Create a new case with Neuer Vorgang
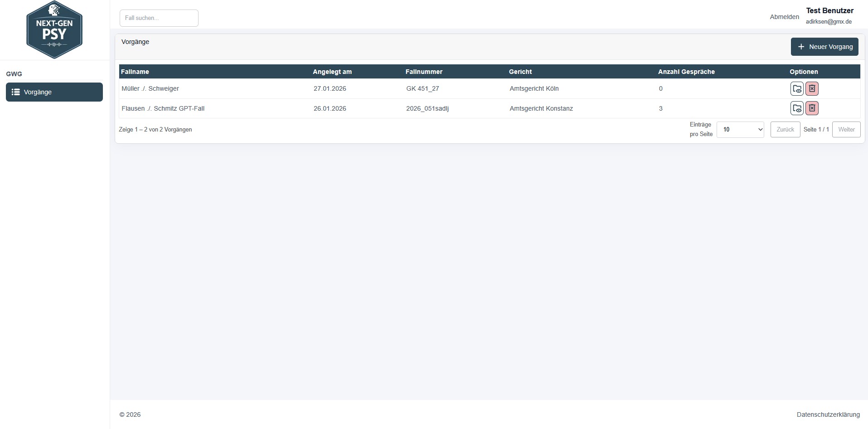This screenshot has width=868, height=429. [824, 47]
